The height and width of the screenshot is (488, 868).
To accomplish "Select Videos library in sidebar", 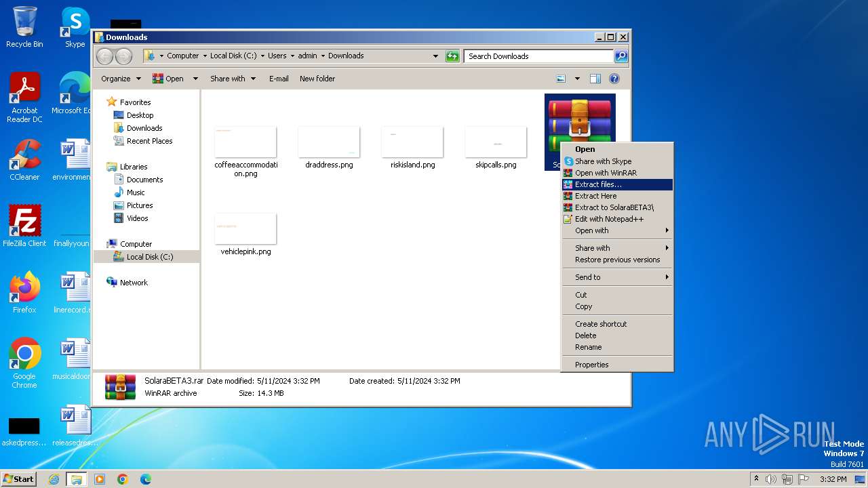I will [137, 218].
